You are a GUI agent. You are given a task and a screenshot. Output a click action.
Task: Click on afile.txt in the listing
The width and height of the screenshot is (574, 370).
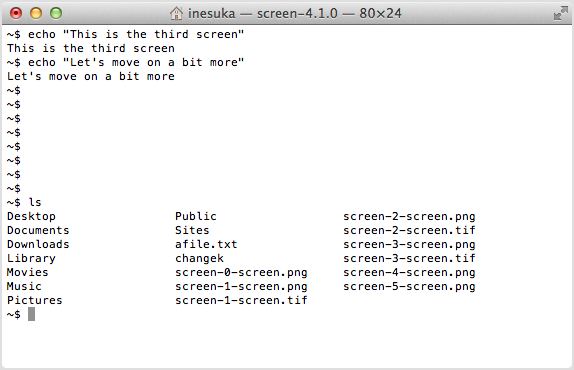(x=206, y=244)
